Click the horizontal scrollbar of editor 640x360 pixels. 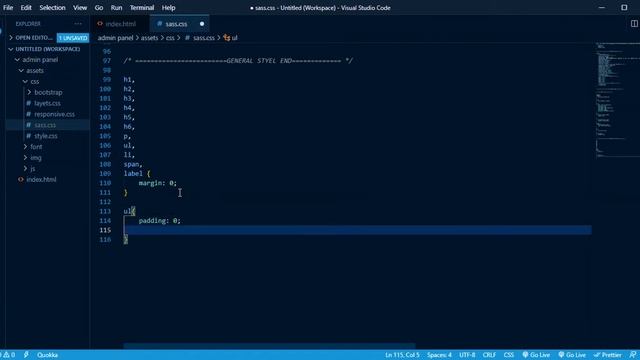pyautogui.click(x=269, y=346)
